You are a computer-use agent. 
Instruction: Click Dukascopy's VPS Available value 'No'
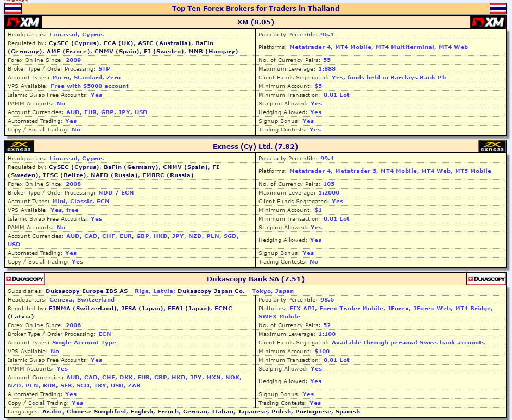point(55,352)
